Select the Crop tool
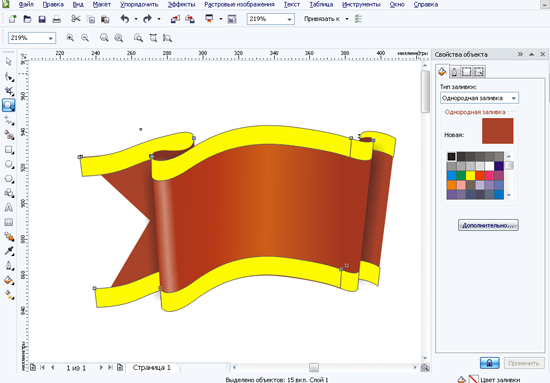The width and height of the screenshot is (550, 383). coord(9,91)
